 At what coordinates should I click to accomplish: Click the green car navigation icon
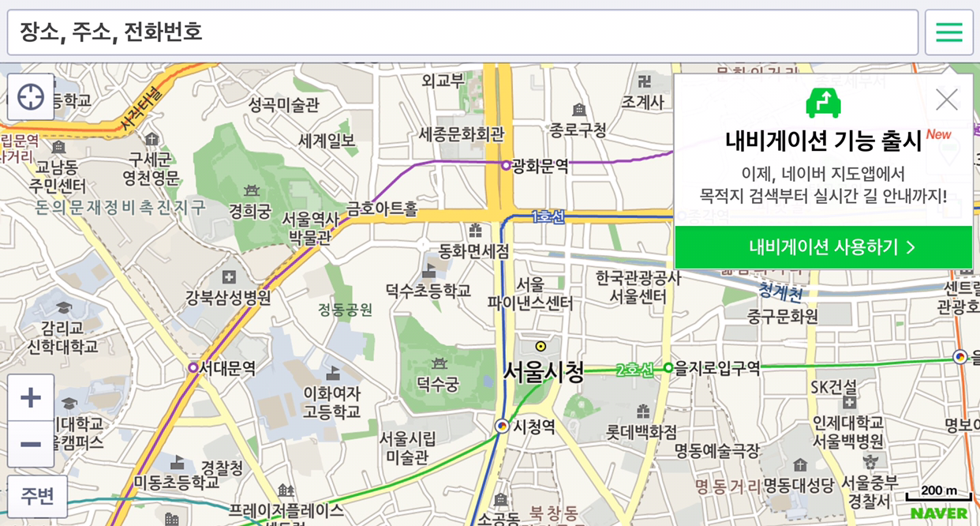pyautogui.click(x=823, y=103)
